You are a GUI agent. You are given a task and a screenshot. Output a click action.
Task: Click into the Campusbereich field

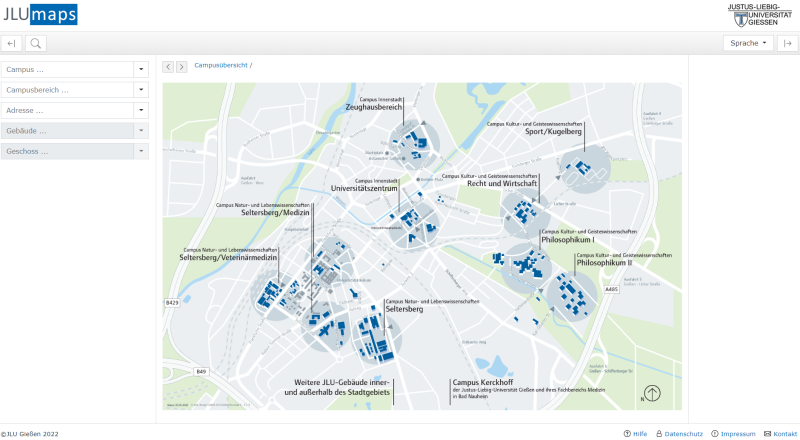click(x=67, y=90)
